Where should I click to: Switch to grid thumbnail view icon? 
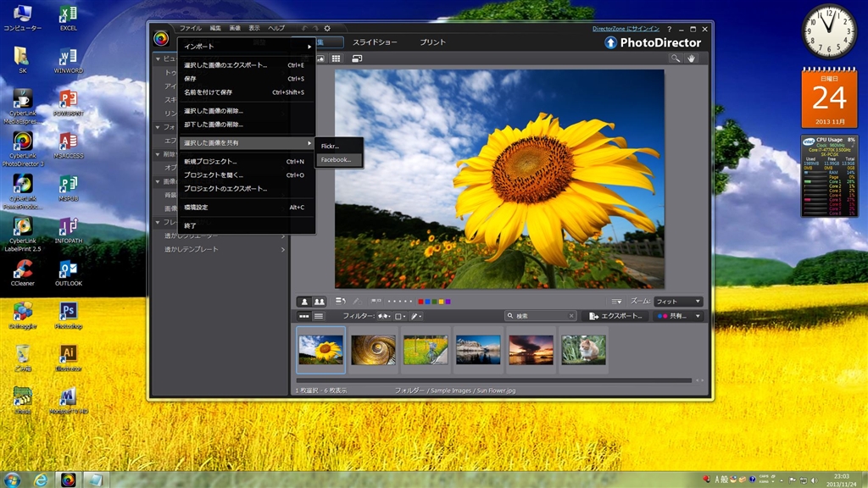point(337,58)
